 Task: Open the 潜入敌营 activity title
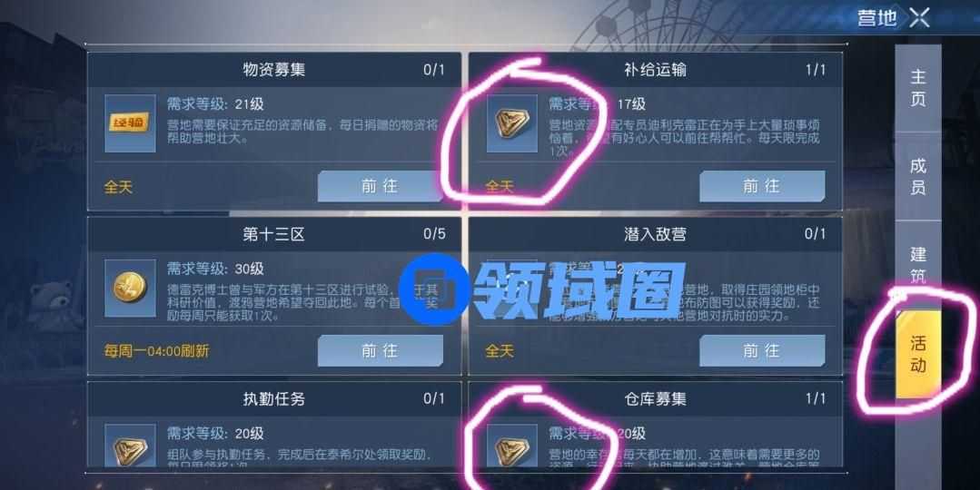pyautogui.click(x=655, y=234)
